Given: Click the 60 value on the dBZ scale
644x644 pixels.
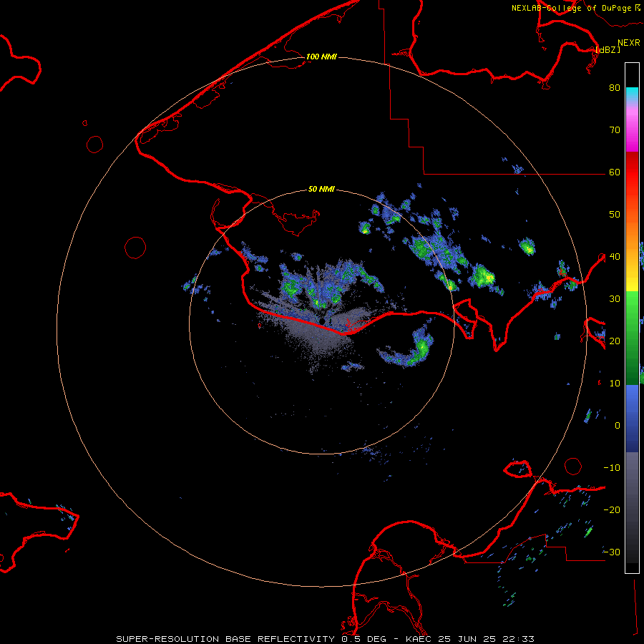Looking at the screenshot, I should point(615,172).
